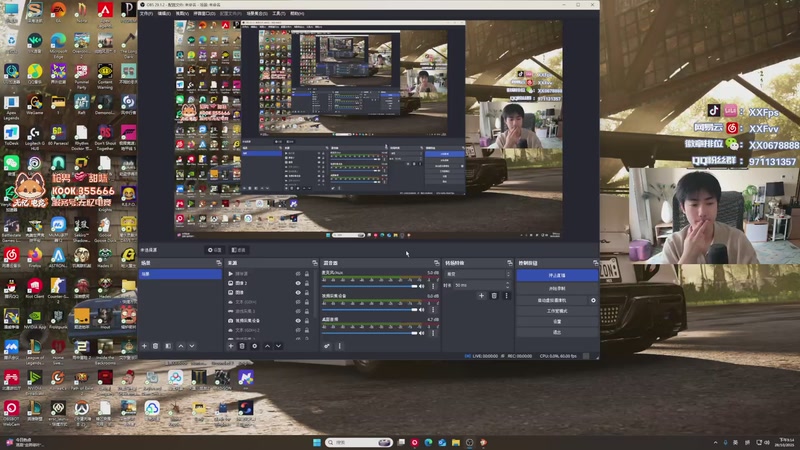This screenshot has height=450, width=800.
Task: Click 开始录制 start recording button
Action: [557, 289]
